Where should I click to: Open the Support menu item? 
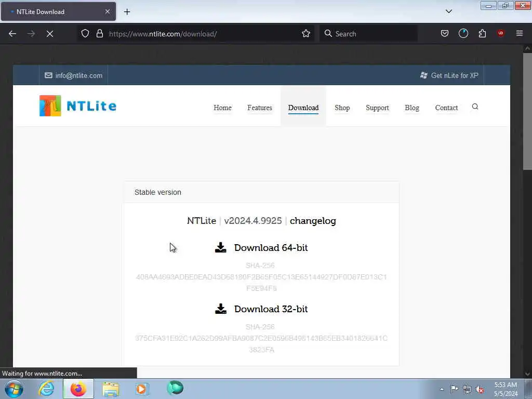377,108
